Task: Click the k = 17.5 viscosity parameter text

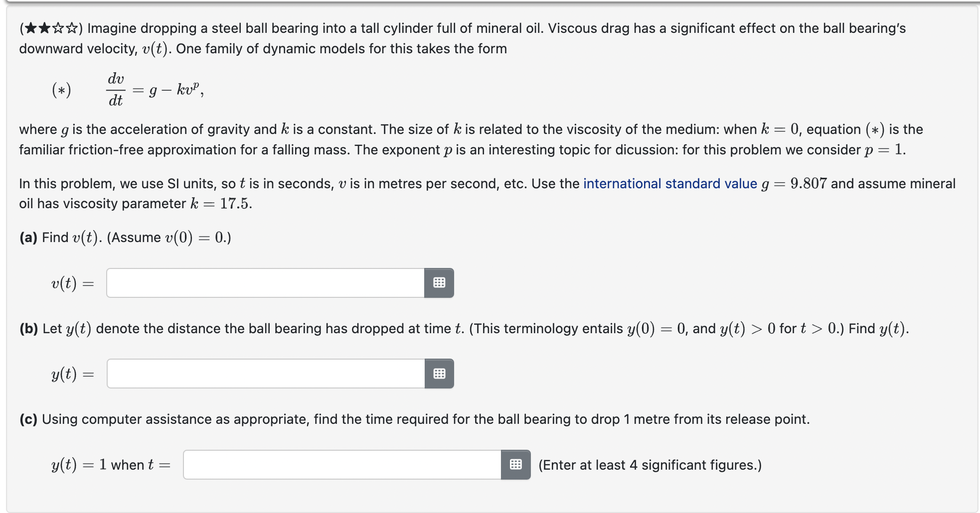Action: coord(221,204)
